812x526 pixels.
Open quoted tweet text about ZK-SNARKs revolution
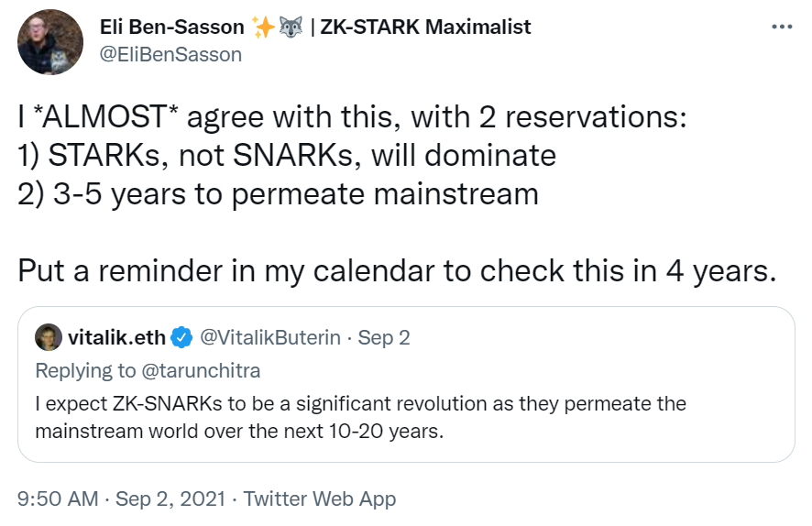pyautogui.click(x=360, y=417)
